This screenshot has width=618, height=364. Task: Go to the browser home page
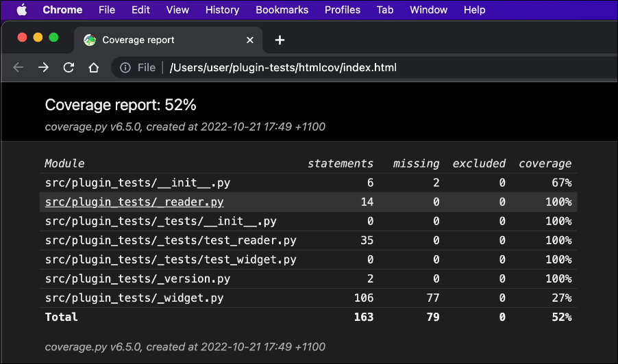(94, 68)
